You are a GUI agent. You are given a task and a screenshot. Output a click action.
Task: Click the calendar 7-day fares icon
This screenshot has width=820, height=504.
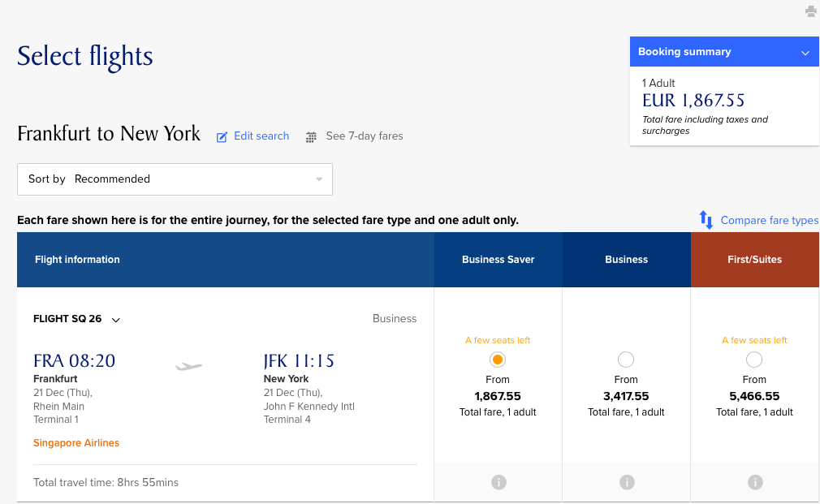311,137
